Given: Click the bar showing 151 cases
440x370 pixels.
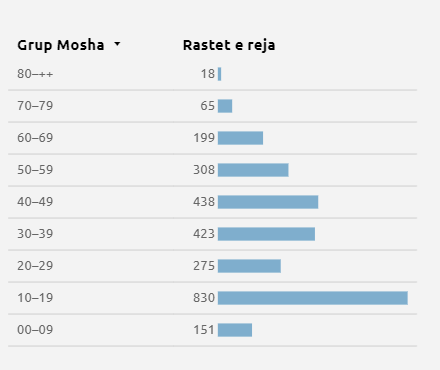Looking at the screenshot, I should [x=235, y=330].
